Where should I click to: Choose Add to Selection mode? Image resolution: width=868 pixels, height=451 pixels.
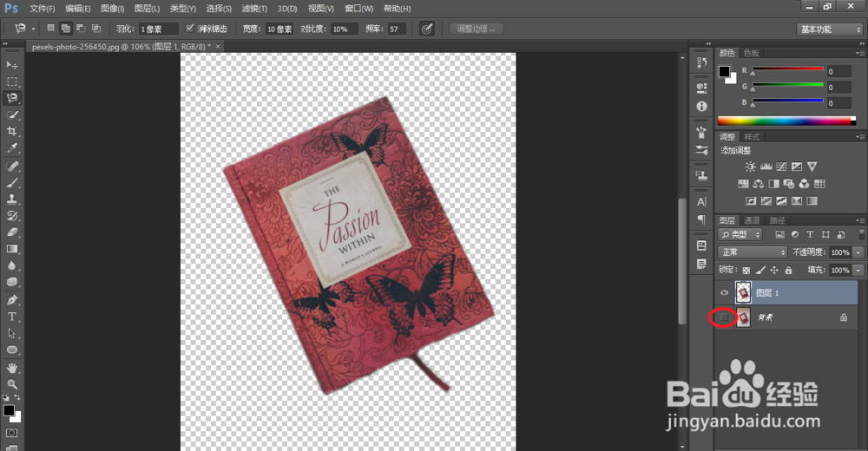[x=65, y=29]
